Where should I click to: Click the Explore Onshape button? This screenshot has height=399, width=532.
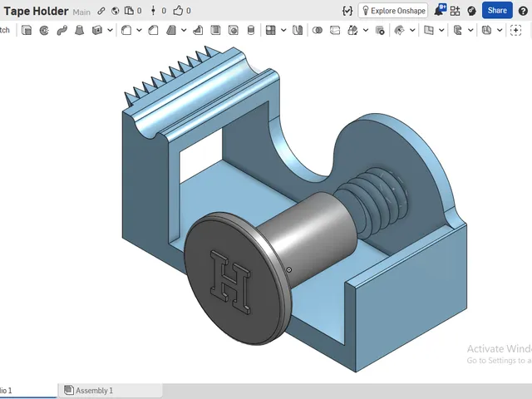tap(393, 11)
